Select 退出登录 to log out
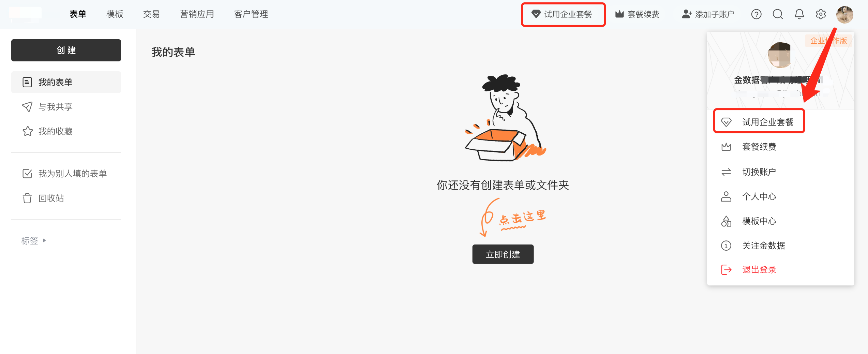868x354 pixels. pos(780,270)
